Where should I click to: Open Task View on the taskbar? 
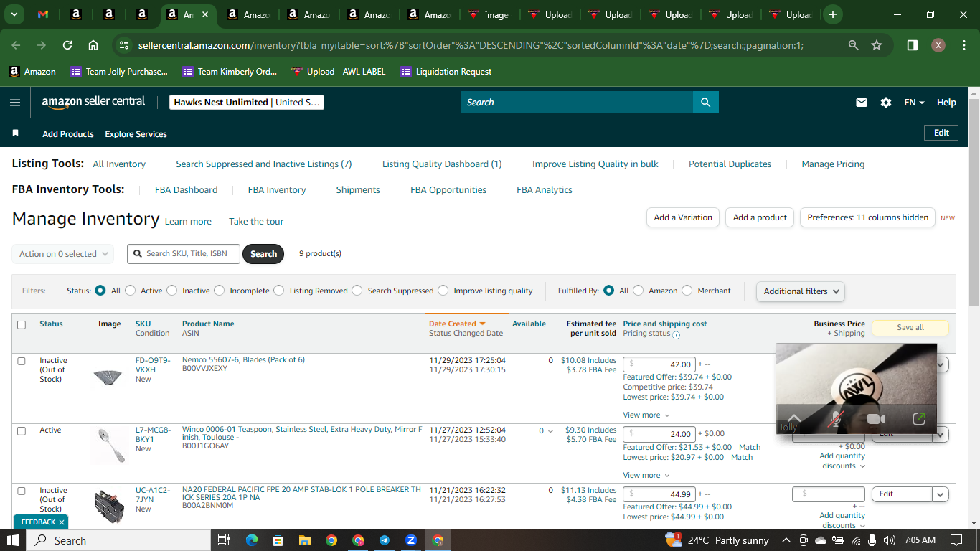(x=223, y=540)
